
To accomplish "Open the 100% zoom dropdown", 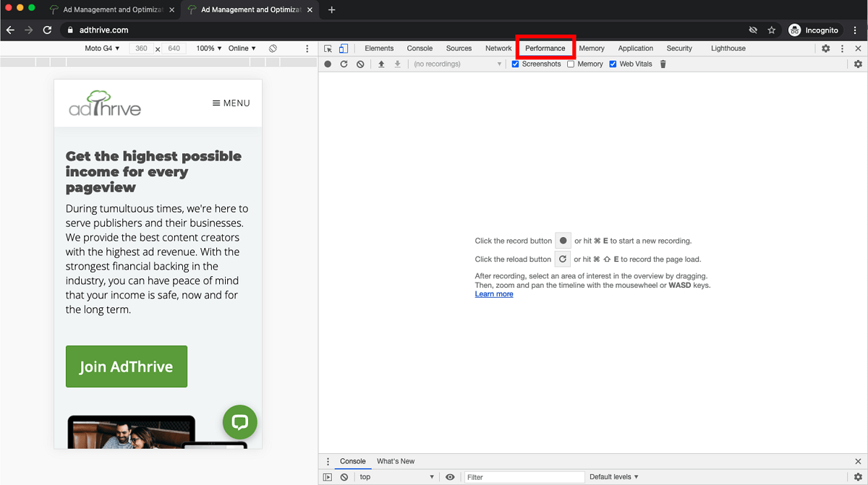I will click(x=209, y=48).
